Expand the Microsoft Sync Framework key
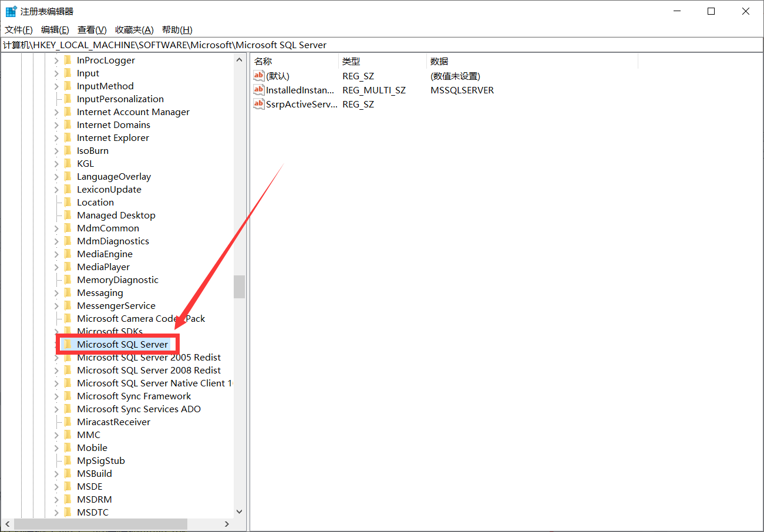The image size is (764, 532). coord(56,396)
